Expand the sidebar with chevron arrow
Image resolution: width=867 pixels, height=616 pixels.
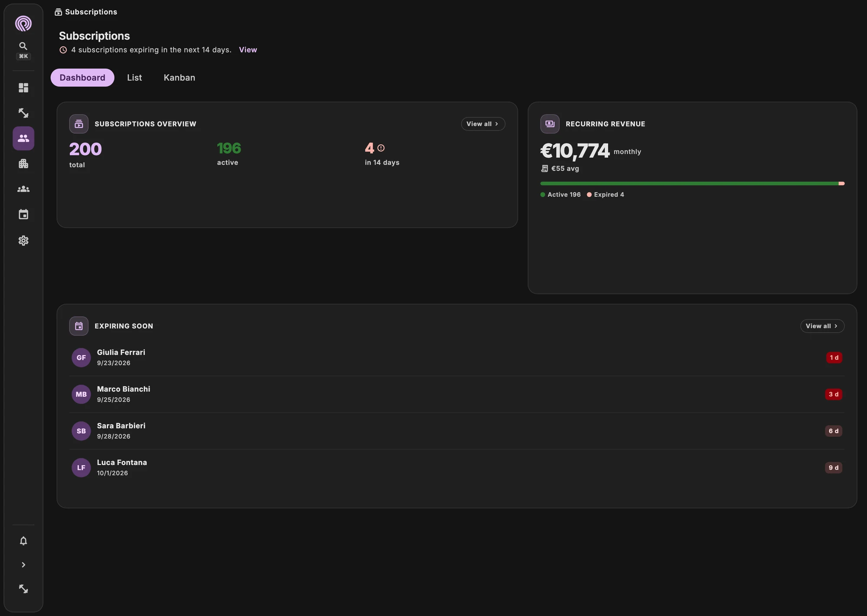tap(23, 565)
